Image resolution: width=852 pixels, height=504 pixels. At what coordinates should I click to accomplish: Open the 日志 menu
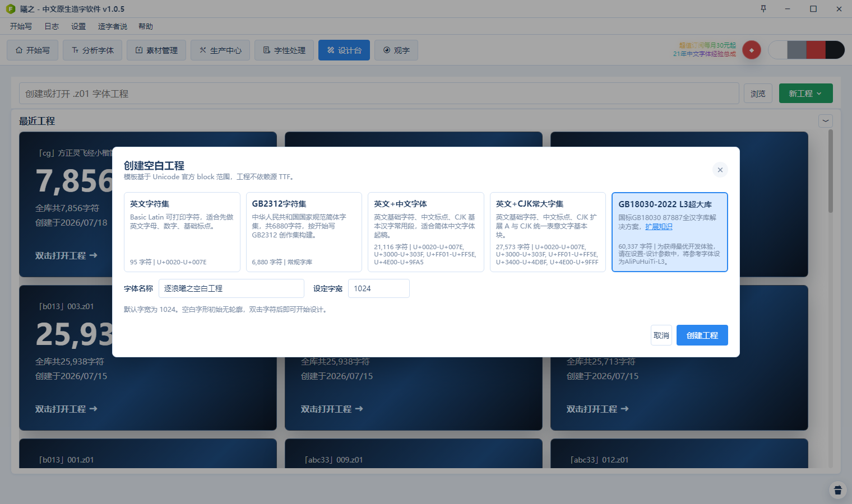[x=52, y=26]
